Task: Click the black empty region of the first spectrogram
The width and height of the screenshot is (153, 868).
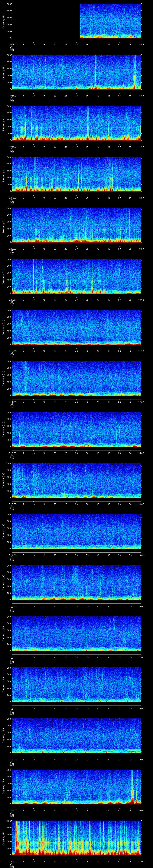Action: coord(45,21)
